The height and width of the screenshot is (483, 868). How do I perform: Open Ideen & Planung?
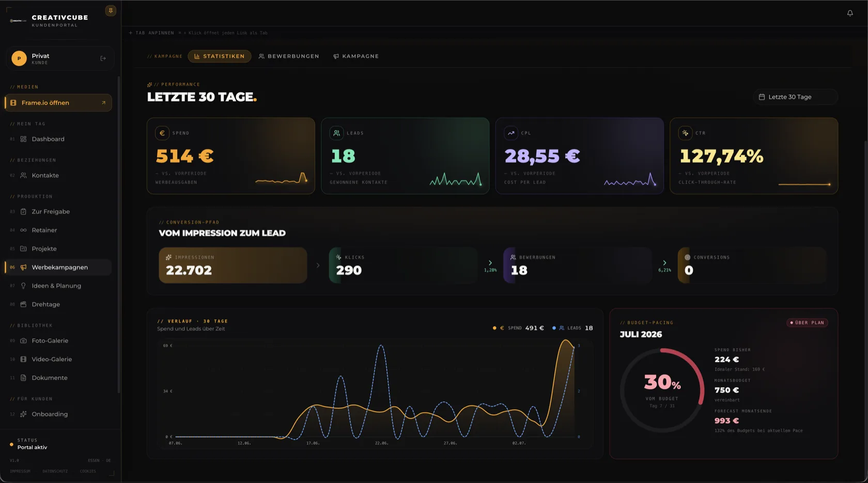[x=58, y=286]
